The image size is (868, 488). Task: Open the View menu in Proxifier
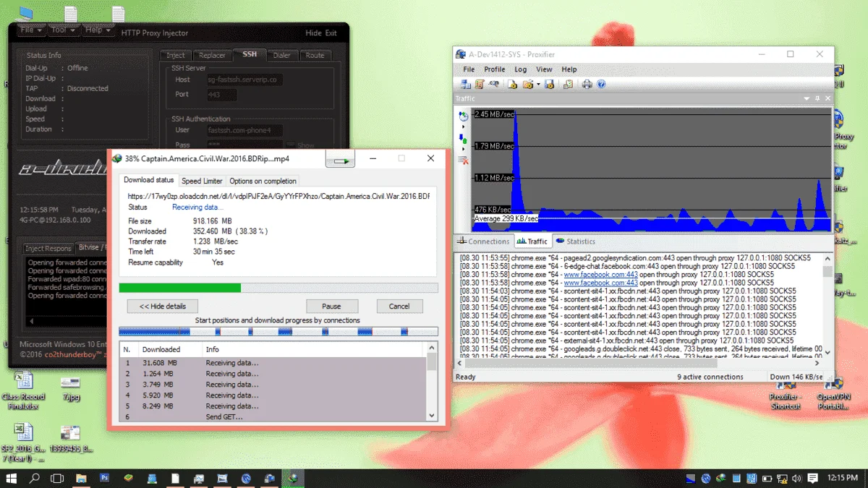tap(544, 69)
